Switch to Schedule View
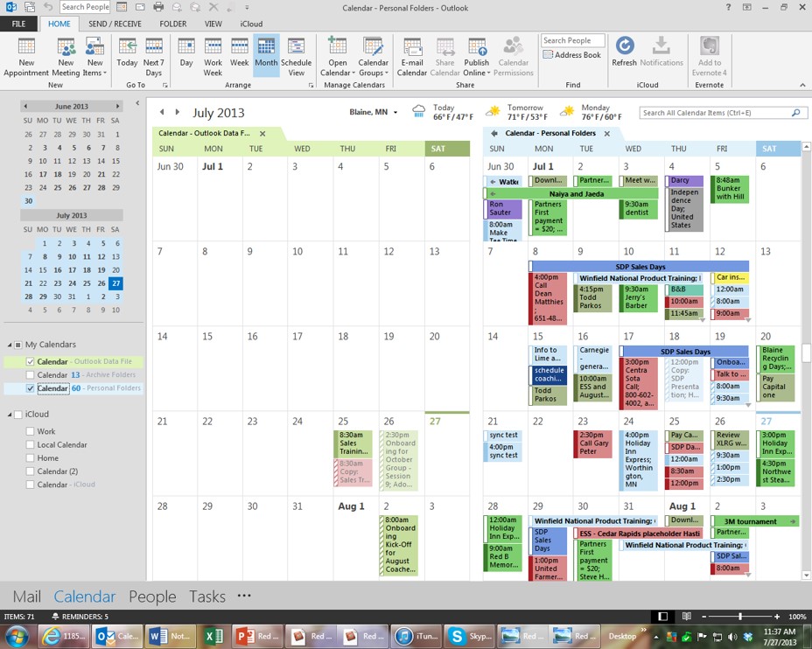 click(x=297, y=57)
